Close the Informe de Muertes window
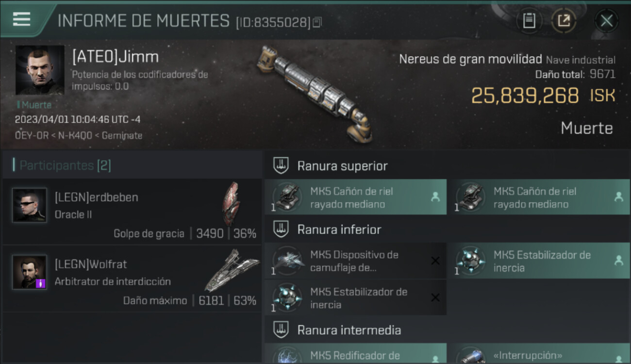The image size is (631, 364). coord(606,21)
